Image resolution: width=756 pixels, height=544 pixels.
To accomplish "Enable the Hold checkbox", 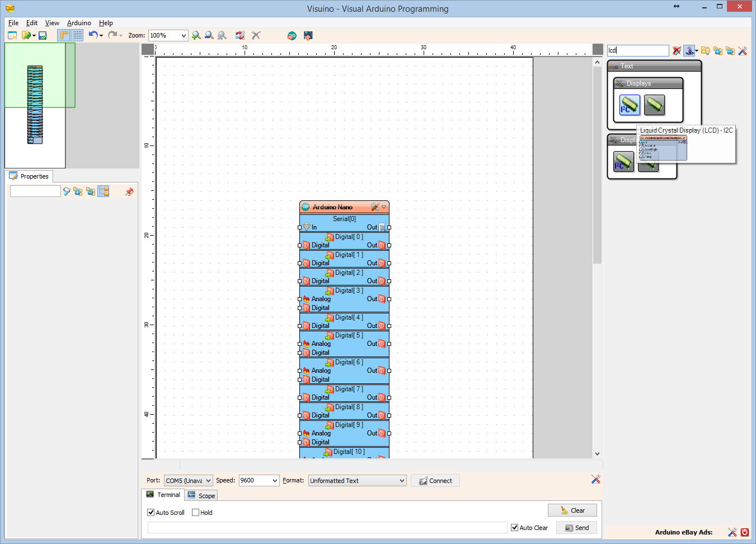I will (196, 513).
